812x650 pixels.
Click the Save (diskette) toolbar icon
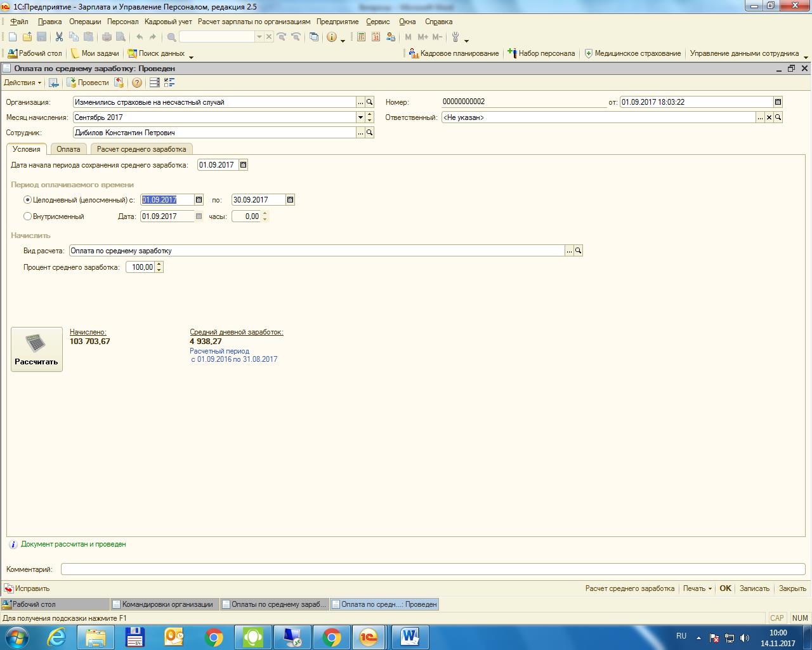coord(41,37)
